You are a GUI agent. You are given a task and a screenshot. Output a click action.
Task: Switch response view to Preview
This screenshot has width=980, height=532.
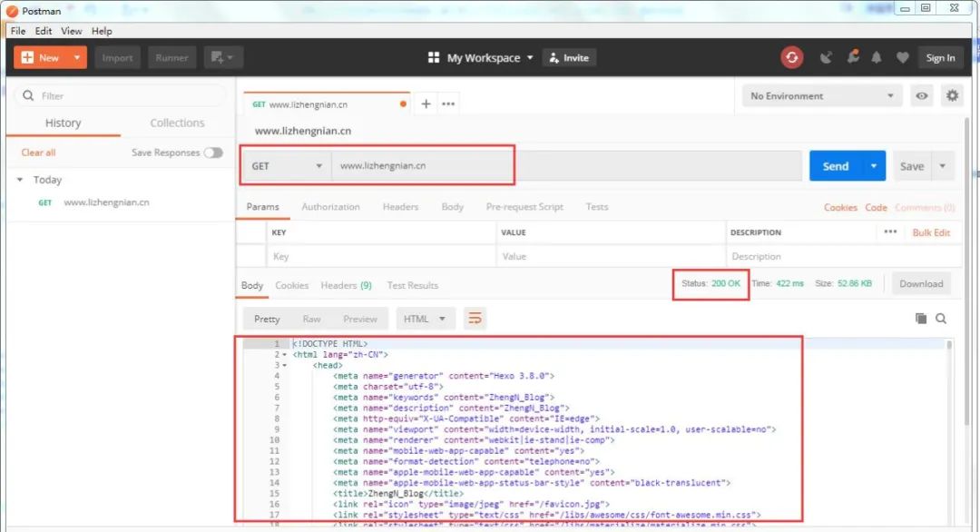(x=360, y=319)
